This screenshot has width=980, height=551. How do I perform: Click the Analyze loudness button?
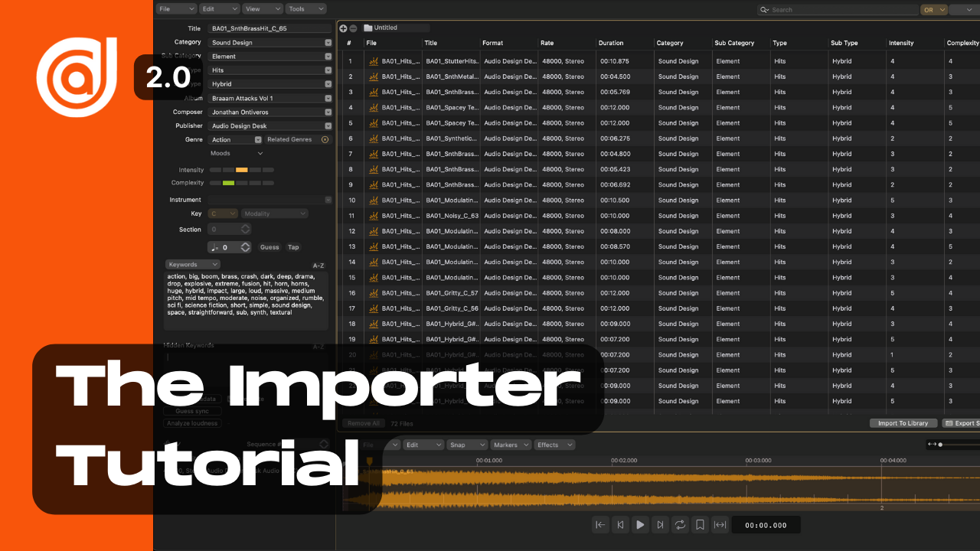[193, 423]
